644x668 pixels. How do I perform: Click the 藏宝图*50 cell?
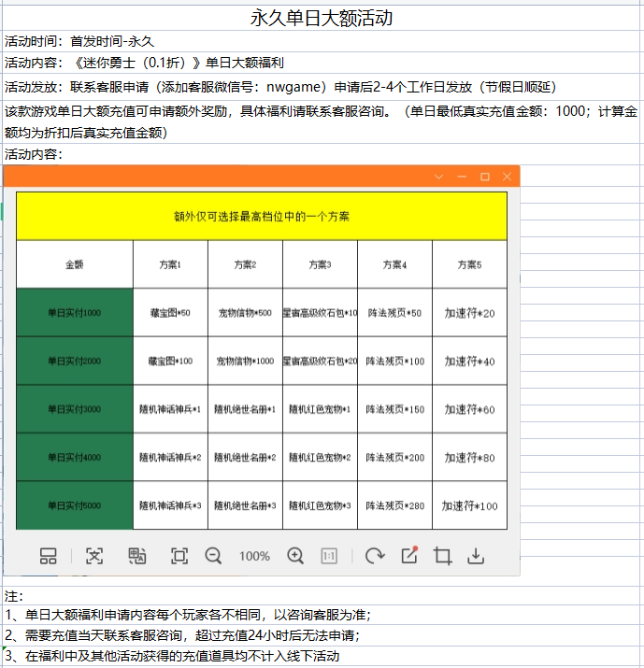[170, 313]
